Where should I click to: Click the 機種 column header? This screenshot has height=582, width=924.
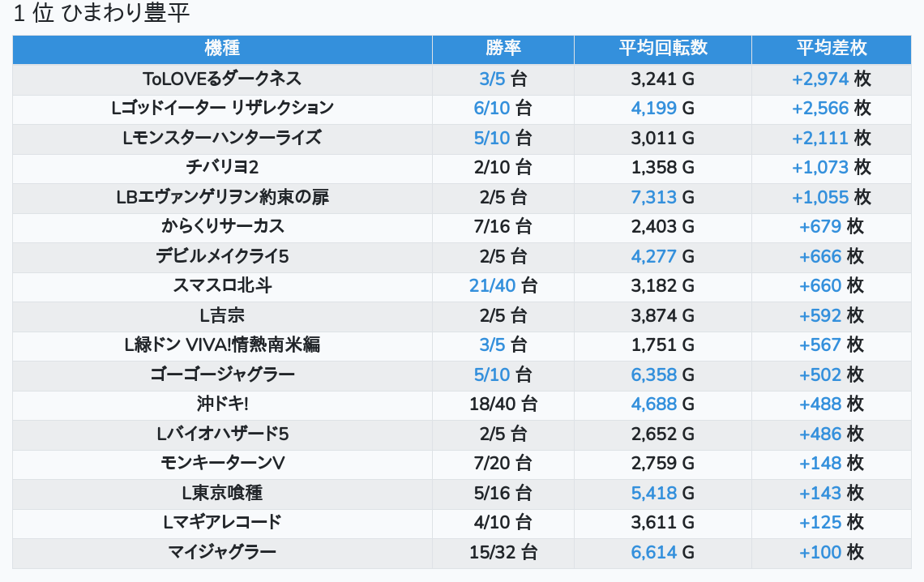tap(222, 49)
